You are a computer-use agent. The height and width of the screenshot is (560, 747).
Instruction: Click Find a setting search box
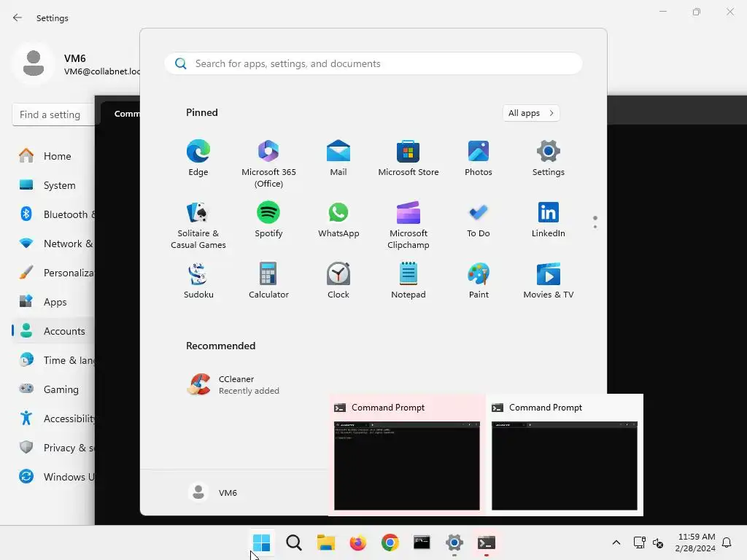click(53, 114)
